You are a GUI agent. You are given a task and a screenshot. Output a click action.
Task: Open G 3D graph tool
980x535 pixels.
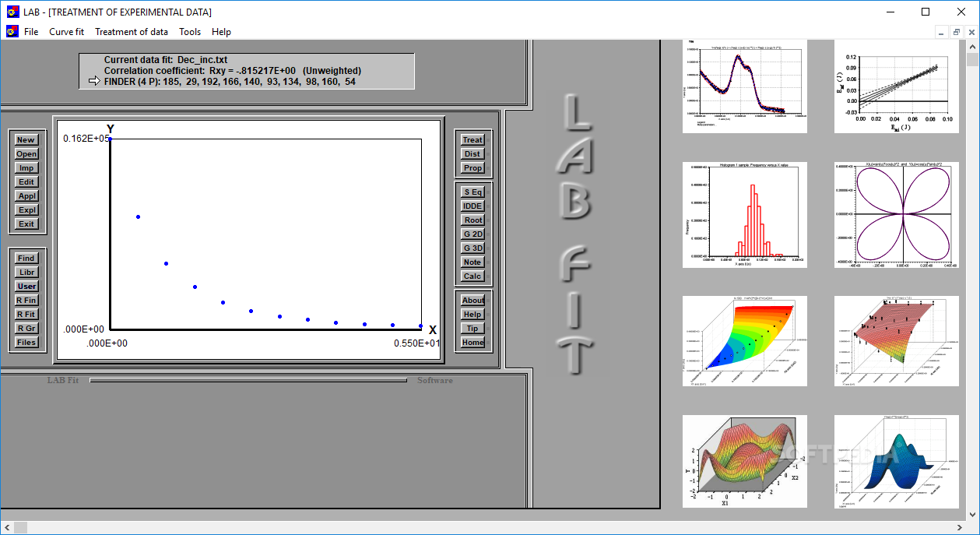click(x=472, y=248)
